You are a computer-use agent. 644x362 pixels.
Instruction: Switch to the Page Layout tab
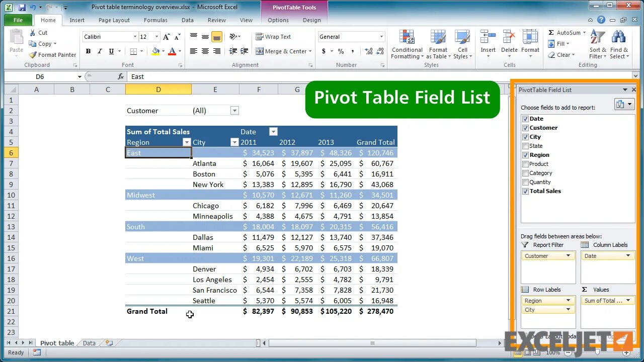tap(114, 20)
